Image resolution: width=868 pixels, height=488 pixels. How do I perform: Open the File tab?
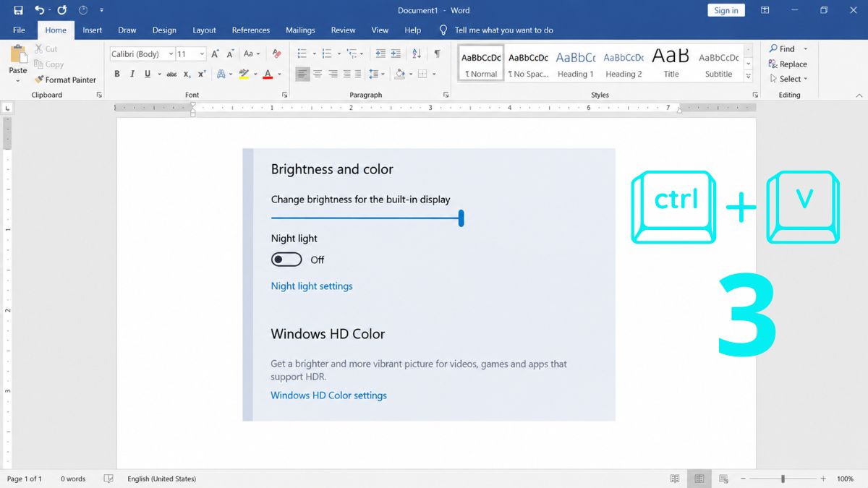tap(19, 30)
